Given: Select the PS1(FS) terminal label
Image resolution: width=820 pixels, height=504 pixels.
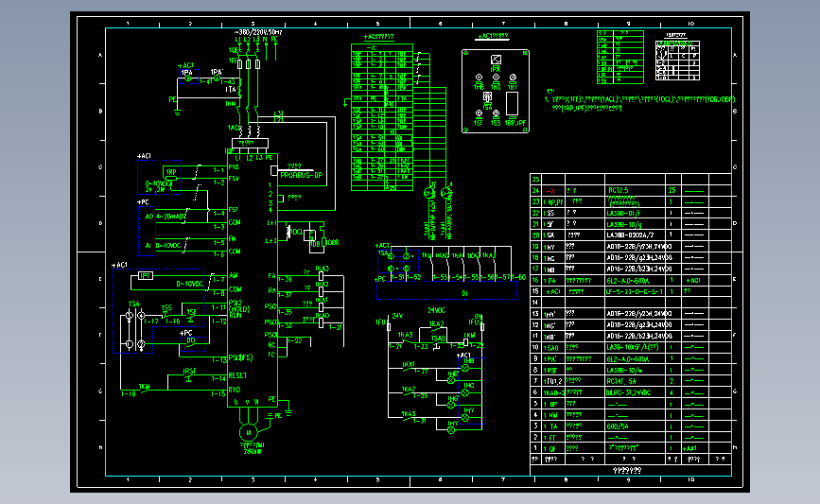Looking at the screenshot, I should click(x=240, y=357).
